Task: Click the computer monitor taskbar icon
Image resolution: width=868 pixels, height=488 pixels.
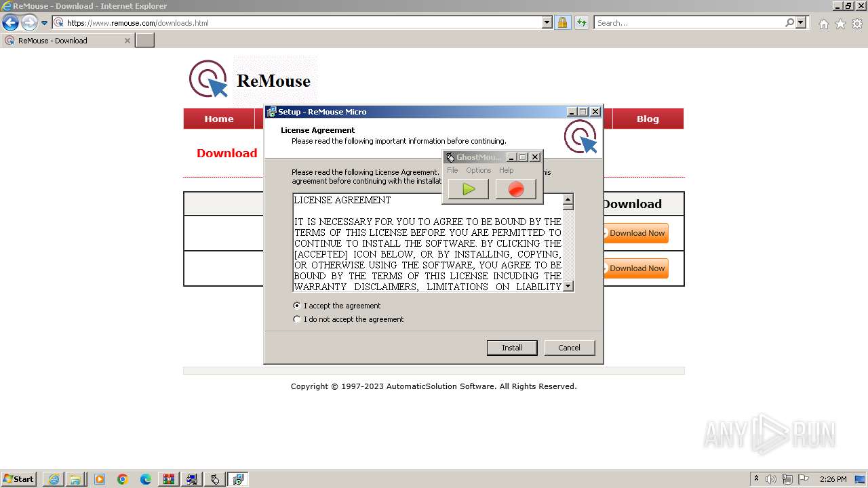Action: click(192, 479)
